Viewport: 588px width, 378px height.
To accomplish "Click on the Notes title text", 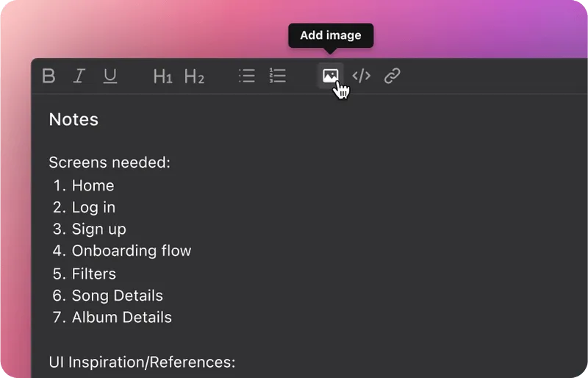I will point(73,119).
